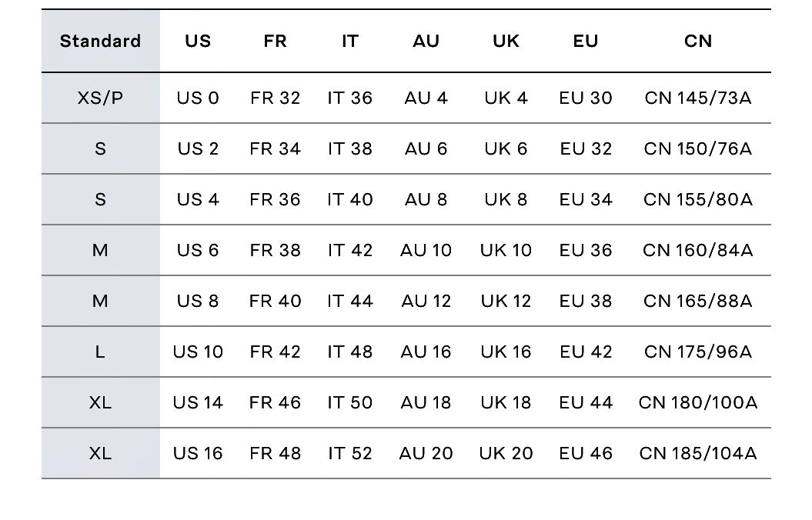Click the Standard column header
The image size is (812, 520).
tap(100, 42)
